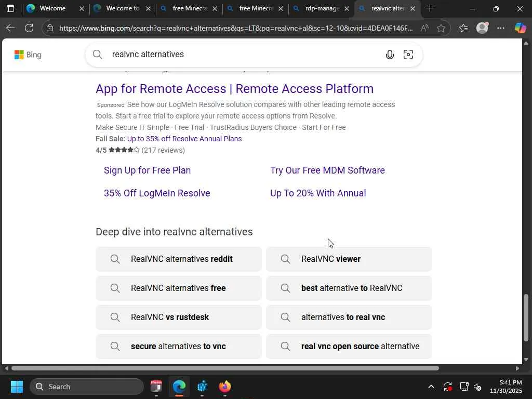Open Edge Settings and more menu
Screen dimensions: 532x399
501,28
